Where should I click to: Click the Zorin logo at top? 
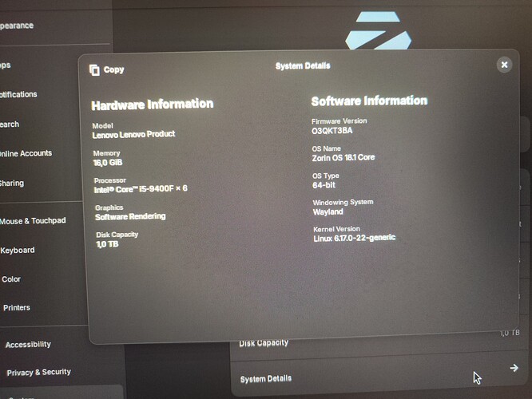coord(379,30)
